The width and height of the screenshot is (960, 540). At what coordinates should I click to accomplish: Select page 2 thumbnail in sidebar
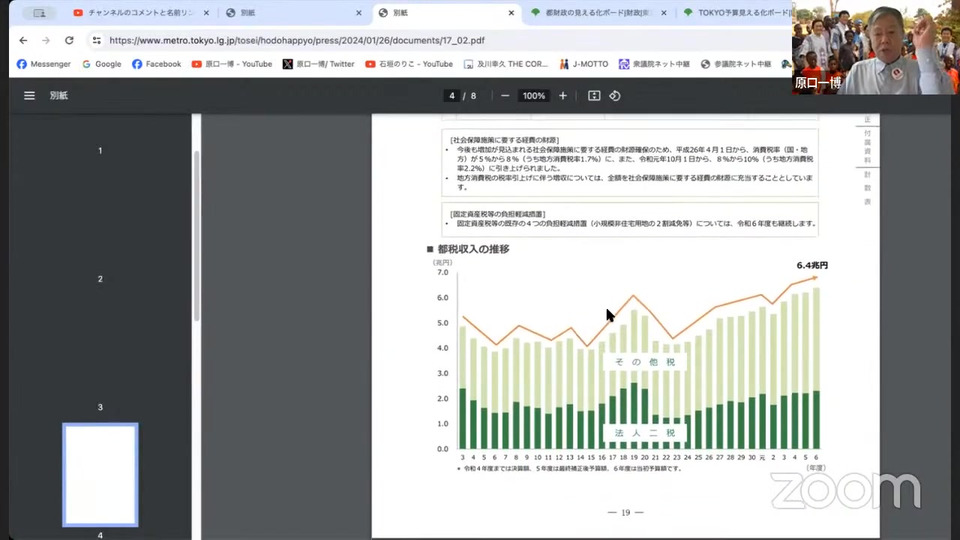point(100,279)
